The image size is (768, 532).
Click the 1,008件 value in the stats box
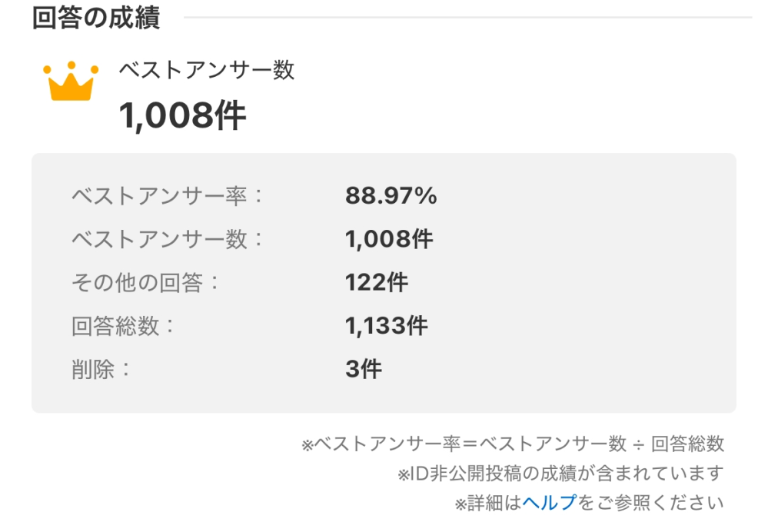click(389, 239)
